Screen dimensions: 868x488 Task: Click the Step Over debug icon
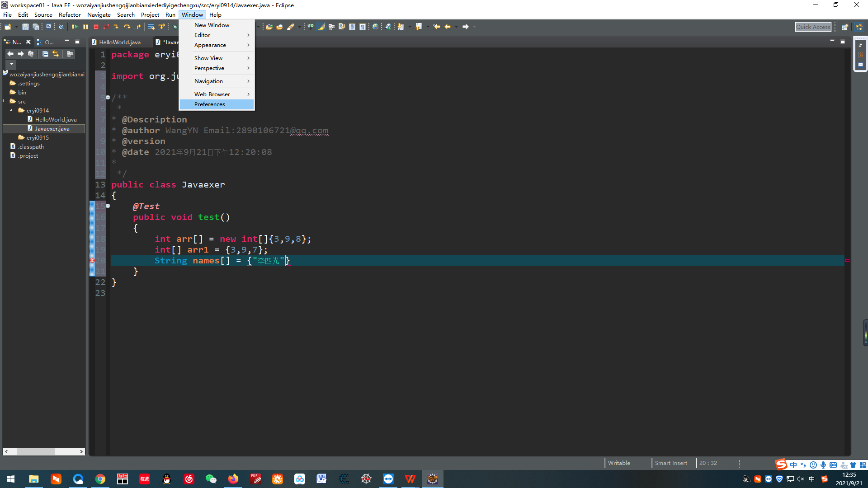127,27
